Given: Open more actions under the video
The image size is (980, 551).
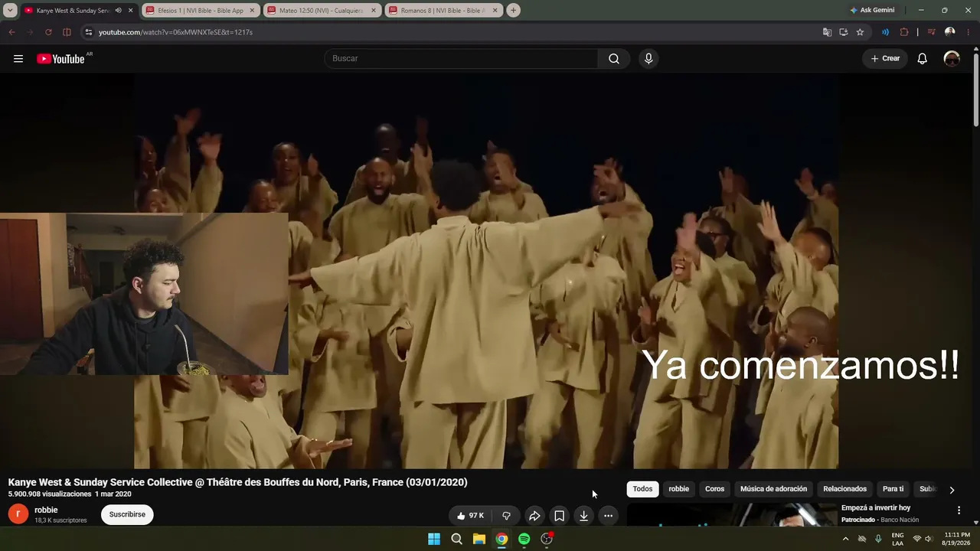Looking at the screenshot, I should 608,516.
